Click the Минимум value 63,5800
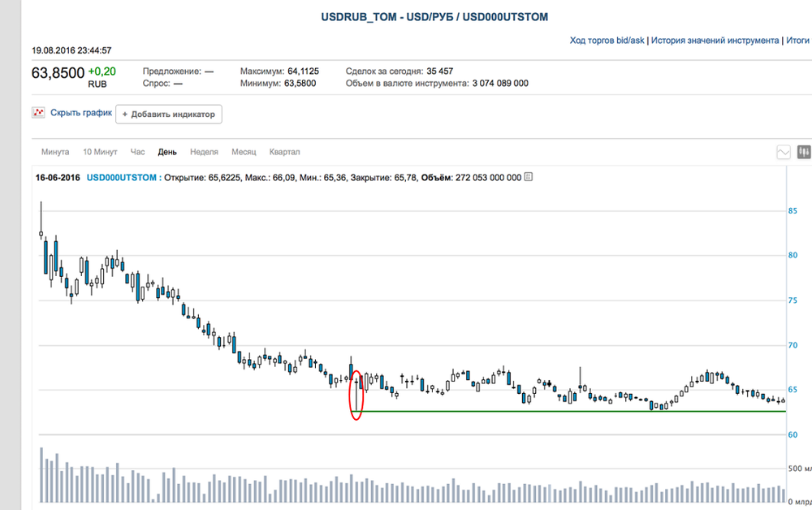Image resolution: width=812 pixels, height=510 pixels. 300,84
